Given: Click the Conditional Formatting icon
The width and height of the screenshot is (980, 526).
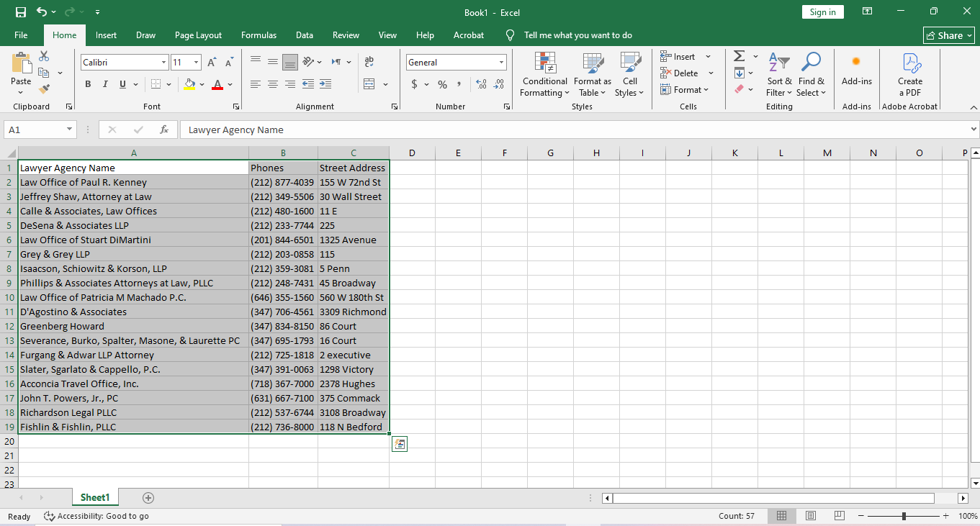Looking at the screenshot, I should tap(545, 63).
